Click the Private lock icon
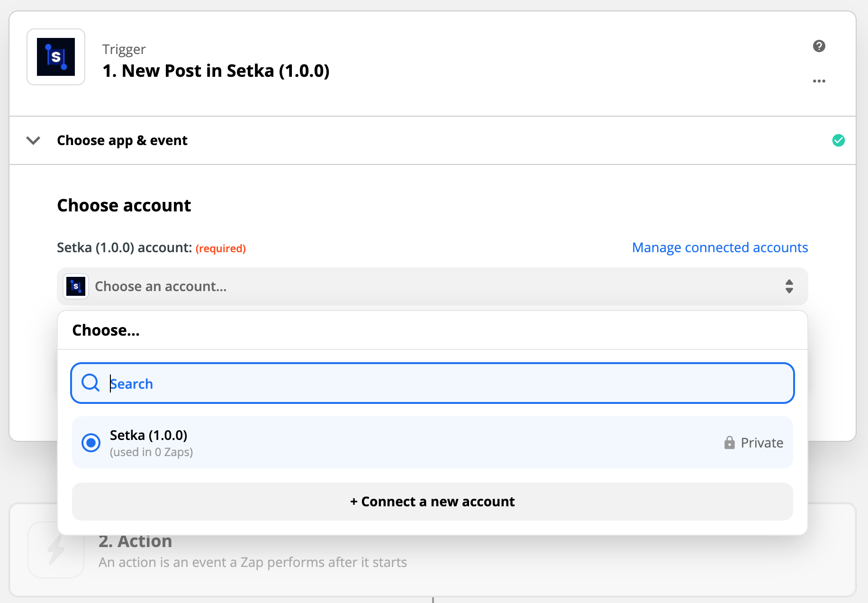 click(x=729, y=443)
